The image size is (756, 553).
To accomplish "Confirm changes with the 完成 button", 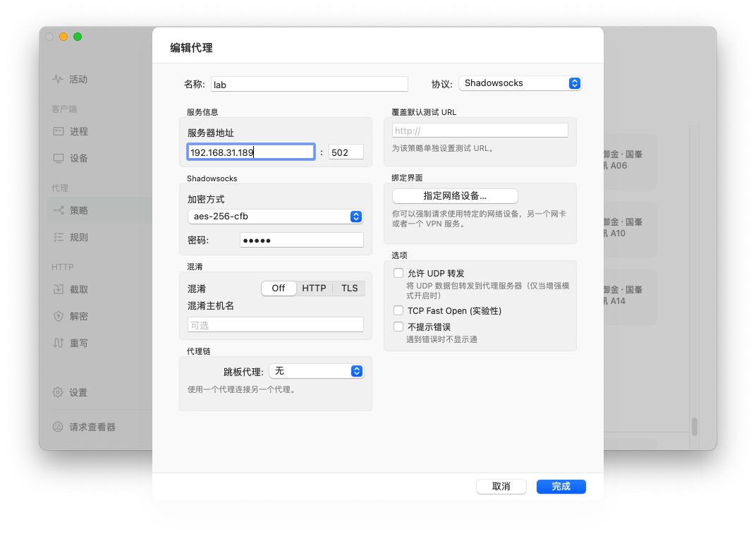I will point(561,486).
